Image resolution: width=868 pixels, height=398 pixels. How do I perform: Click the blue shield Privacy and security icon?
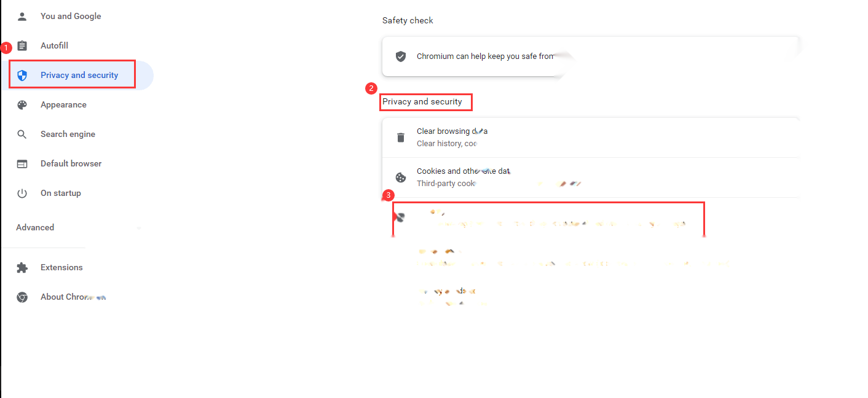coord(22,76)
